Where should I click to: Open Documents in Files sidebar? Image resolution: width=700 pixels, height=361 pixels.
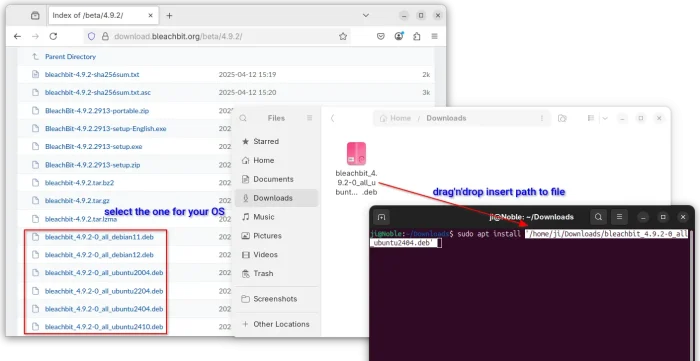[x=276, y=179]
